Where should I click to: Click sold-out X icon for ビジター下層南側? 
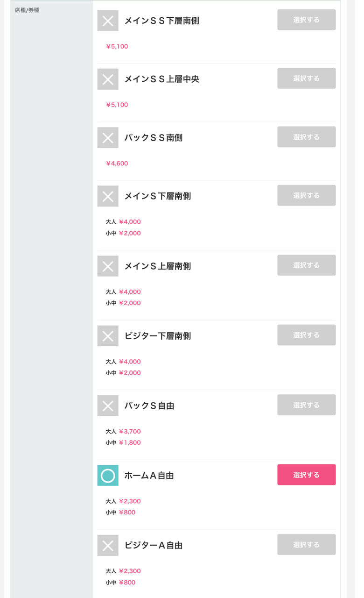click(x=108, y=336)
